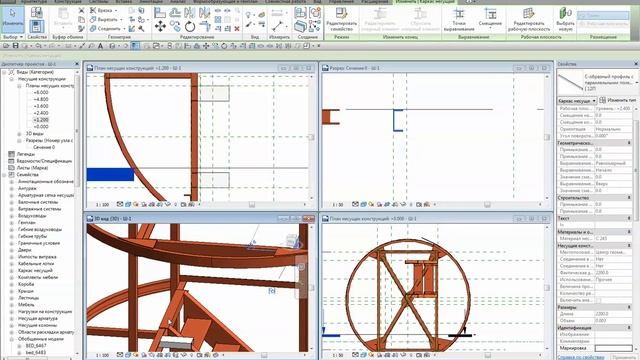Click Save icon in quick access toolbar
The height and width of the screenshot is (360, 640).
click(x=16, y=46)
